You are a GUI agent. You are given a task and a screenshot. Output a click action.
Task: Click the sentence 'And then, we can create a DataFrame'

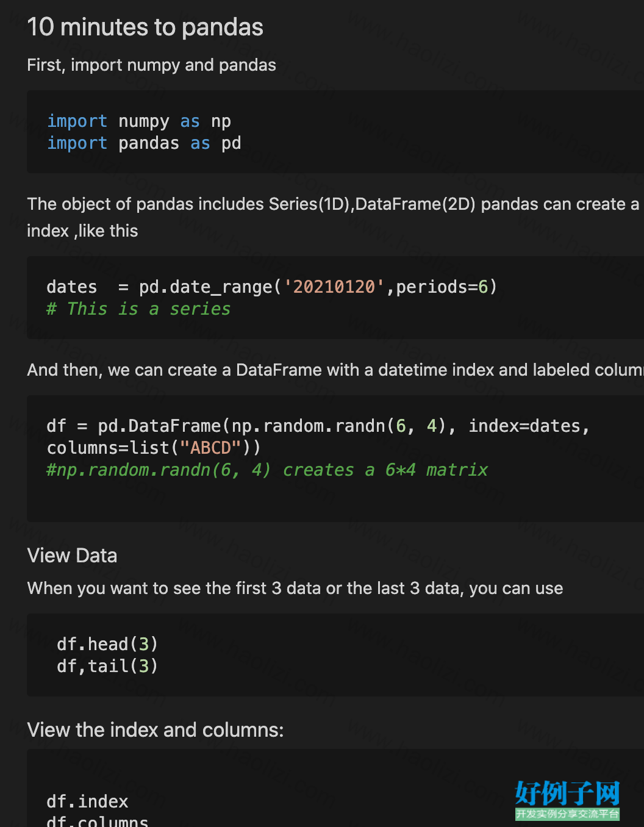335,370
